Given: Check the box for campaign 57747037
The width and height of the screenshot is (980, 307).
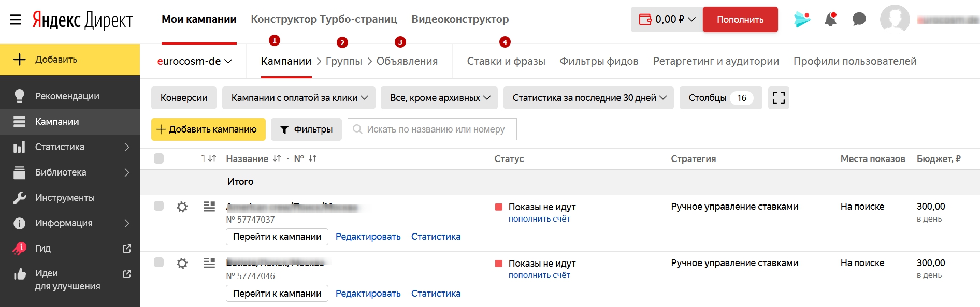Looking at the screenshot, I should [159, 206].
